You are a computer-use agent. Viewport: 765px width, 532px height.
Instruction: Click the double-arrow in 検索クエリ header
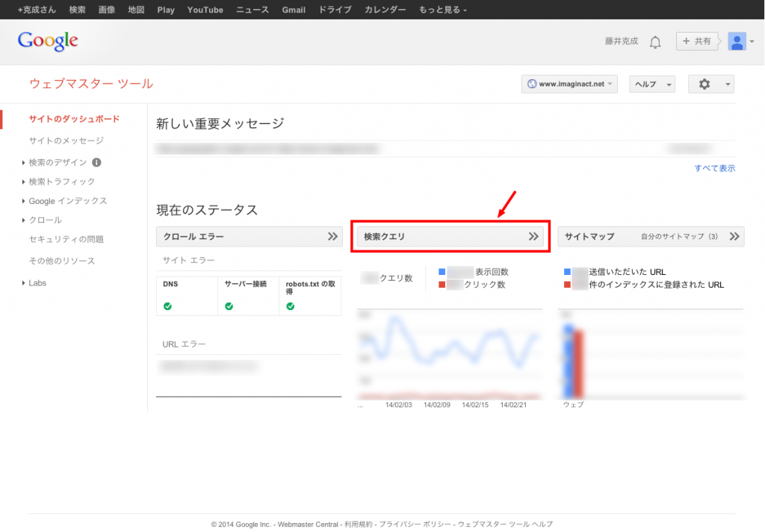pos(533,236)
